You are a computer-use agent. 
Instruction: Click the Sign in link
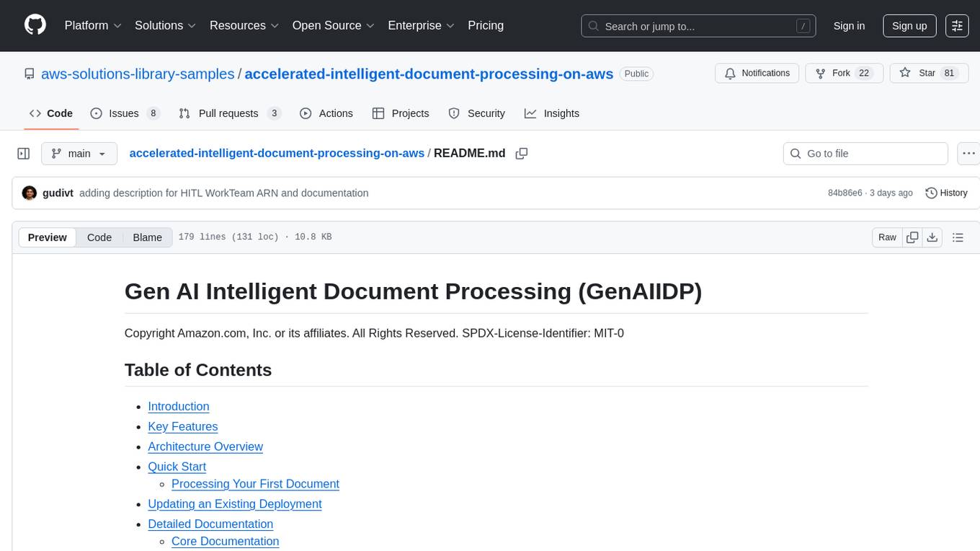849,25
